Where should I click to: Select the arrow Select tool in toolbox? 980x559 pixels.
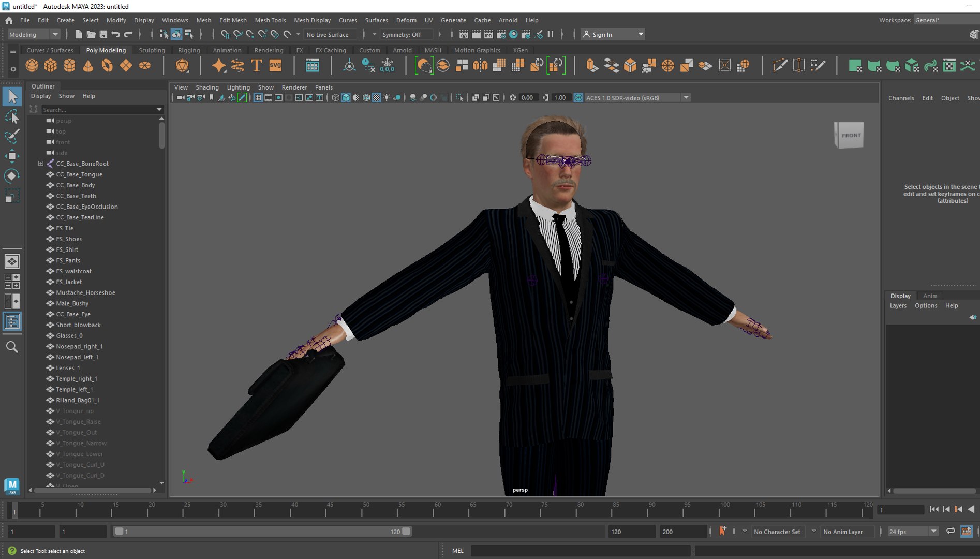coord(12,96)
